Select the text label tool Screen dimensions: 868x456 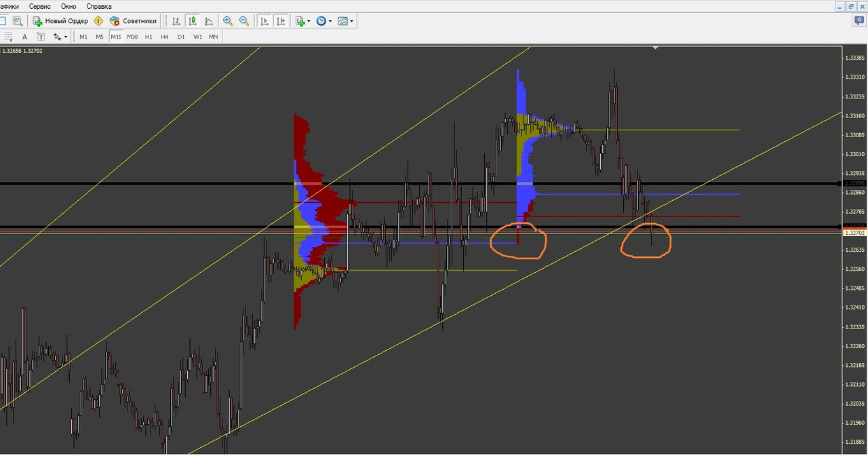[x=41, y=37]
